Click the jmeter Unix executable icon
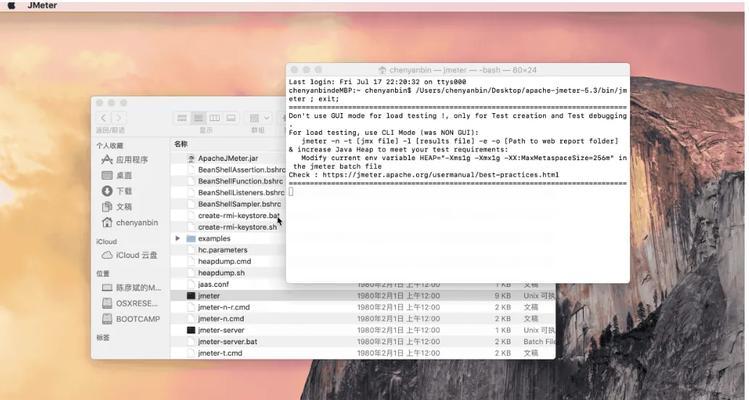 (x=191, y=296)
